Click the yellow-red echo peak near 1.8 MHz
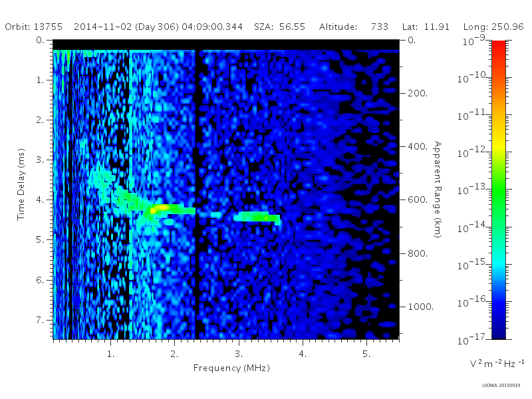This screenshot has height=399, width=532. [160, 207]
